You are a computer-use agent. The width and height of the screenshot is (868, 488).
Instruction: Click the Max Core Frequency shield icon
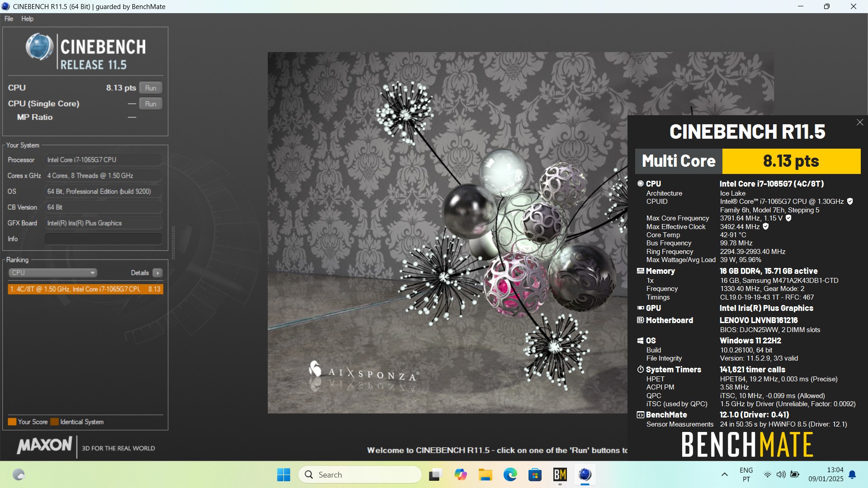pos(788,218)
